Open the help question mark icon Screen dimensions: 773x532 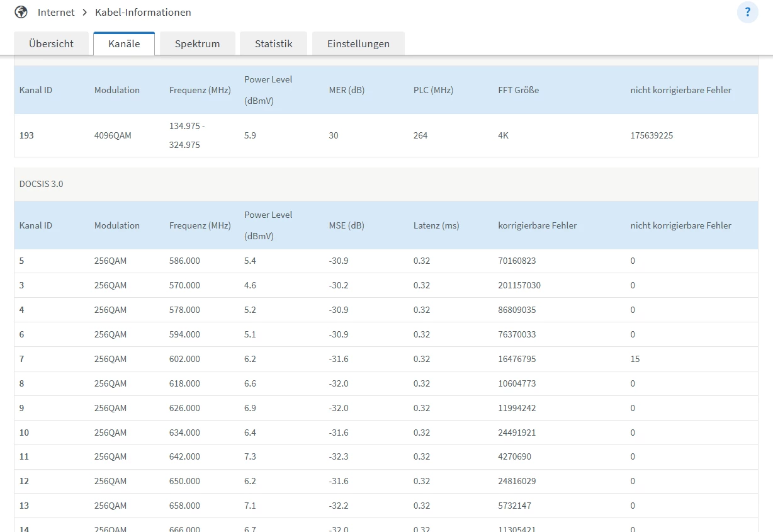point(747,12)
